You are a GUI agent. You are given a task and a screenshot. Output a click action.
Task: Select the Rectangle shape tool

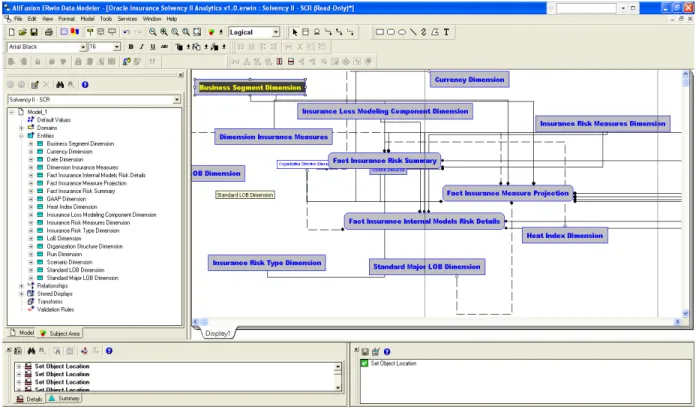click(x=380, y=32)
